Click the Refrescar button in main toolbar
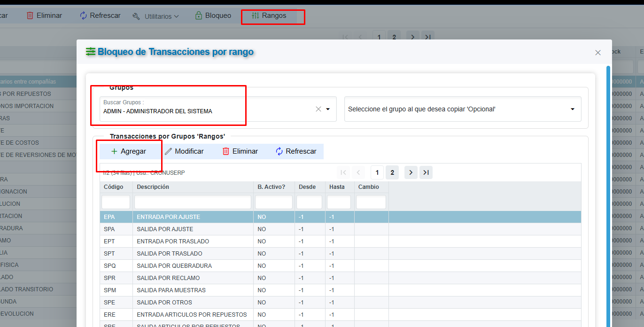The height and width of the screenshot is (327, 644). 101,16
